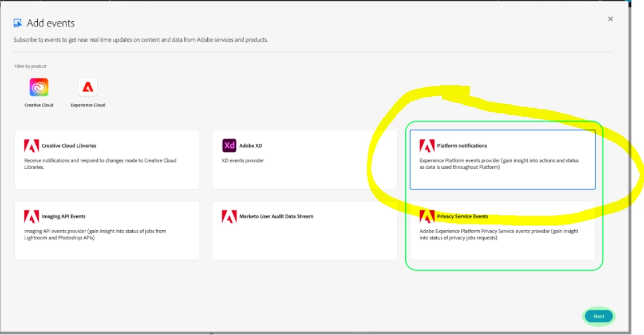644x335 pixels.
Task: Filter by Creative Cloud product icon
Action: click(x=39, y=87)
